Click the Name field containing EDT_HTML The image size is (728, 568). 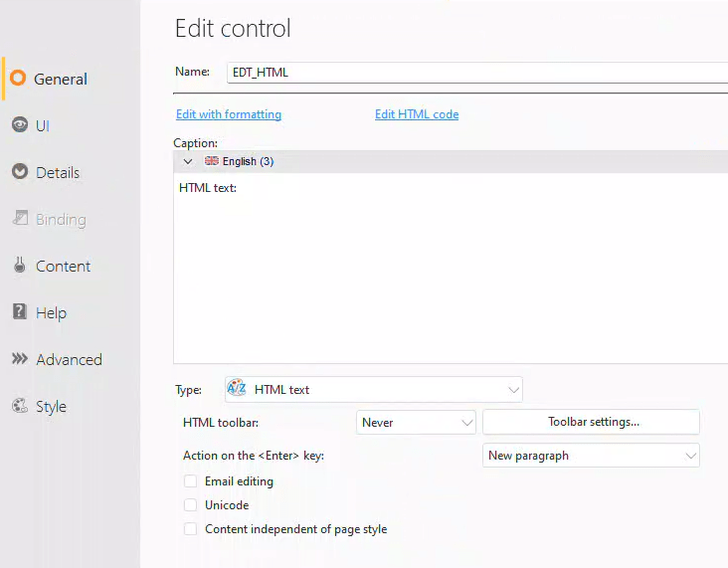pos(477,73)
